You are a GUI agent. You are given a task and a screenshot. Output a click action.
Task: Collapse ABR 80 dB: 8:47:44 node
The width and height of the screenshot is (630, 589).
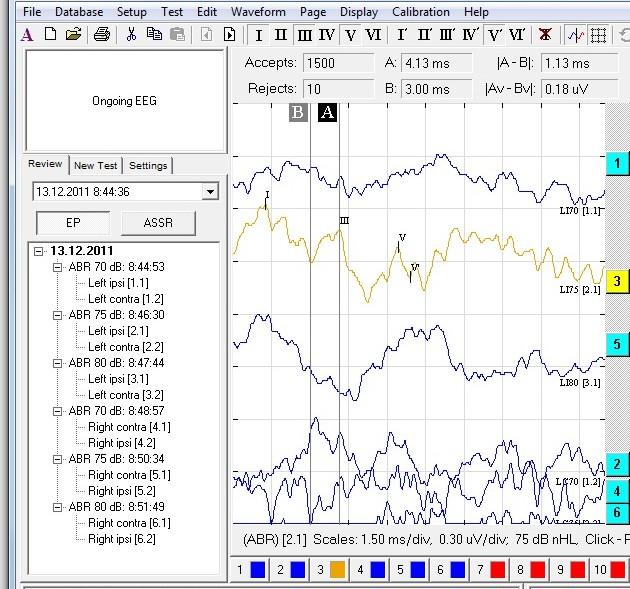tap(57, 363)
